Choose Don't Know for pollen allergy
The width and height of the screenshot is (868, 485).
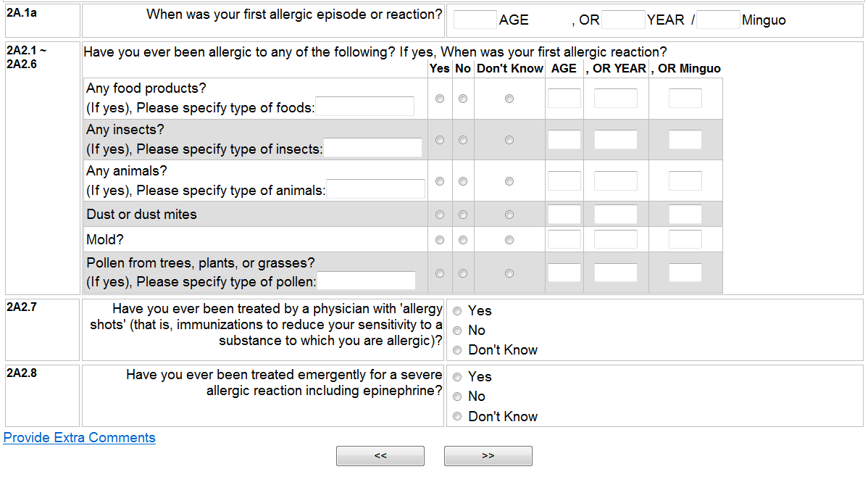(509, 273)
